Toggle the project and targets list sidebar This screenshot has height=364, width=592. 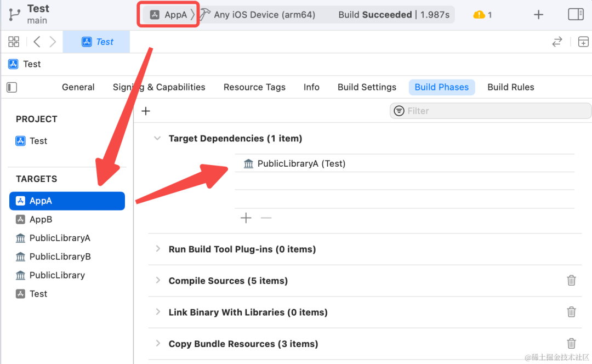12,87
